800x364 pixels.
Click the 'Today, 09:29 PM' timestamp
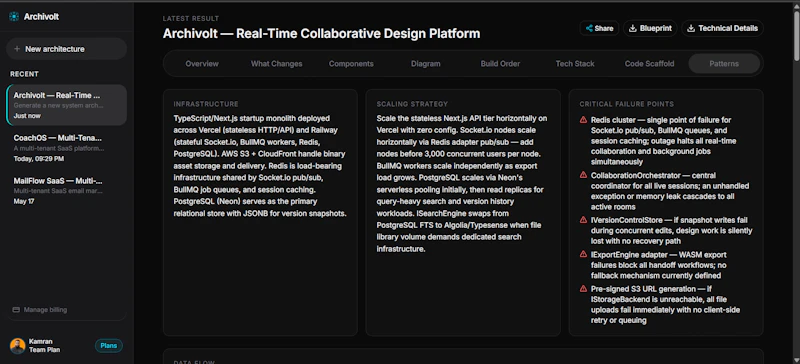point(39,159)
